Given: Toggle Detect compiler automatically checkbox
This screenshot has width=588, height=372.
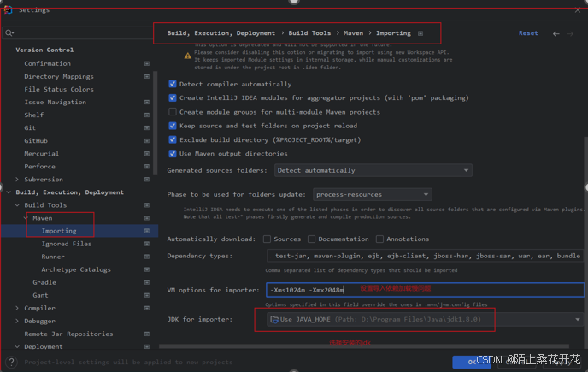Looking at the screenshot, I should pyautogui.click(x=173, y=84).
